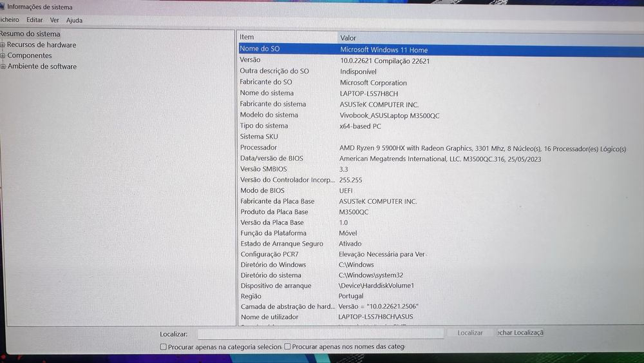Open the Editar menu
Screen dimensions: 644x363
[35, 20]
